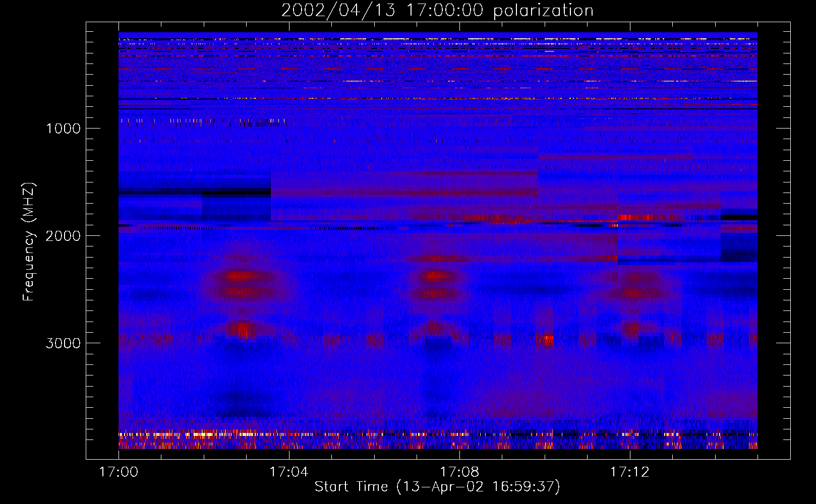Click the "3000" frequency tick label
This screenshot has width=816, height=504.
coord(63,343)
